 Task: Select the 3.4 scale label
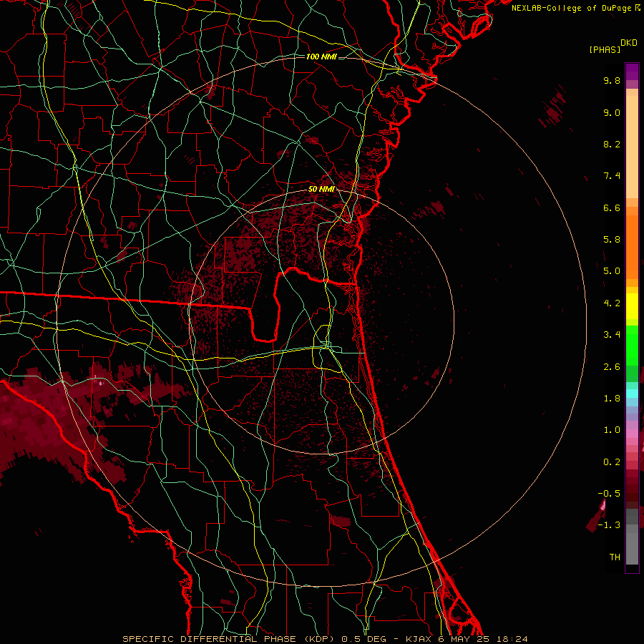click(612, 335)
